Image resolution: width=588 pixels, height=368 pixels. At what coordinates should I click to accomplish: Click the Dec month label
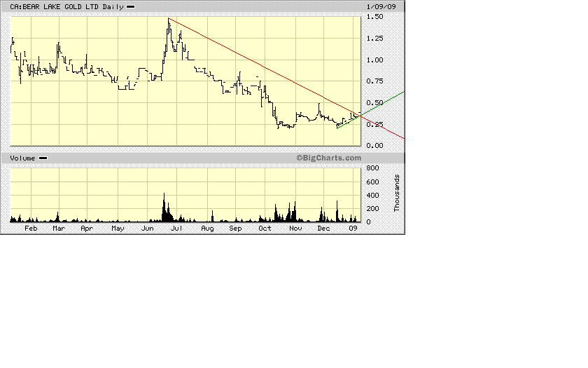[323, 229]
